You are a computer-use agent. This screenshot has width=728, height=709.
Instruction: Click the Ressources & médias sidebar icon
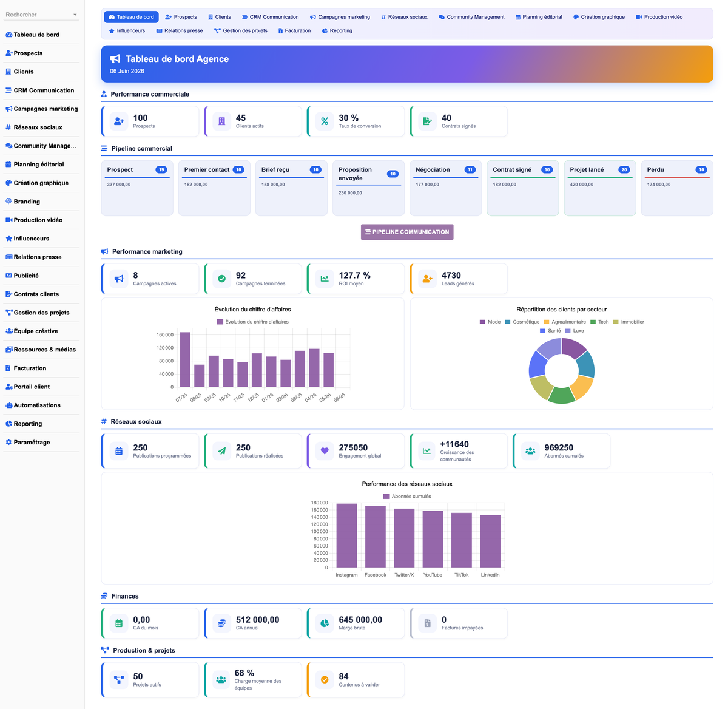tap(8, 350)
